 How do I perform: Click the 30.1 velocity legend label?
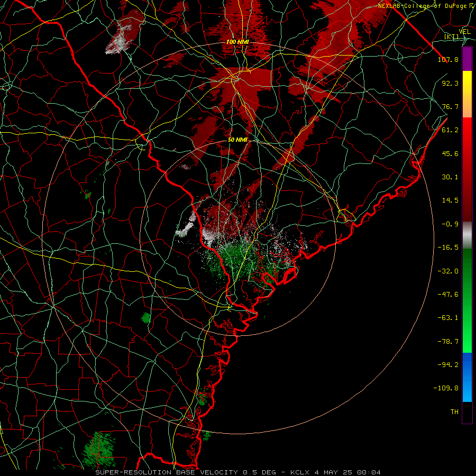[450, 177]
